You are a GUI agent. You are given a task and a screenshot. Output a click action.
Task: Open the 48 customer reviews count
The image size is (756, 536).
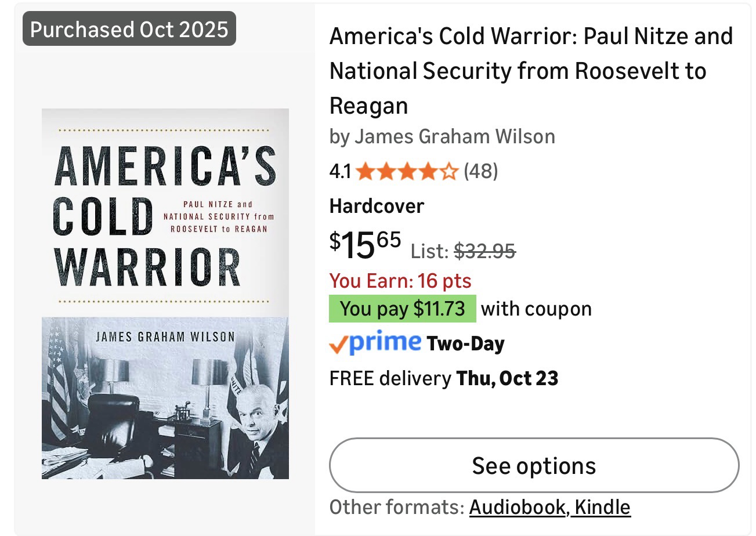[x=480, y=172]
